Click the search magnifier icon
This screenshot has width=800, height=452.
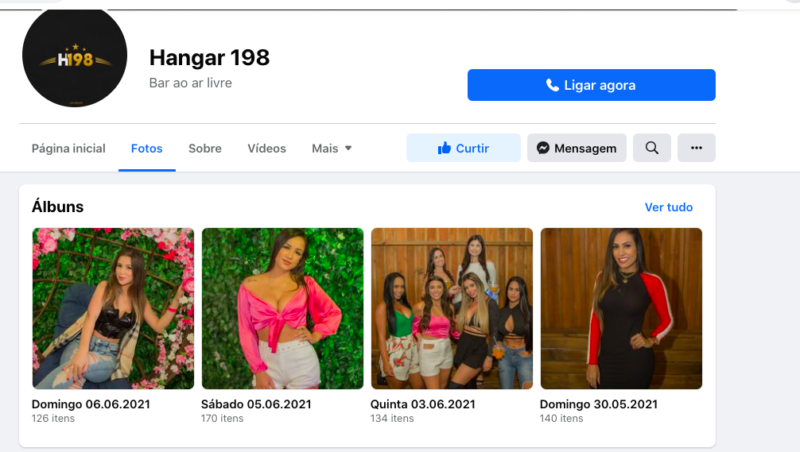pyautogui.click(x=652, y=148)
